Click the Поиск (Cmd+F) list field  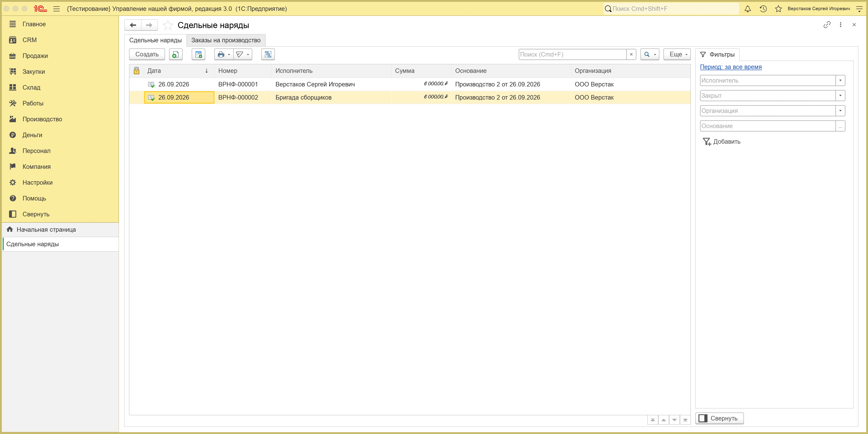tap(573, 54)
